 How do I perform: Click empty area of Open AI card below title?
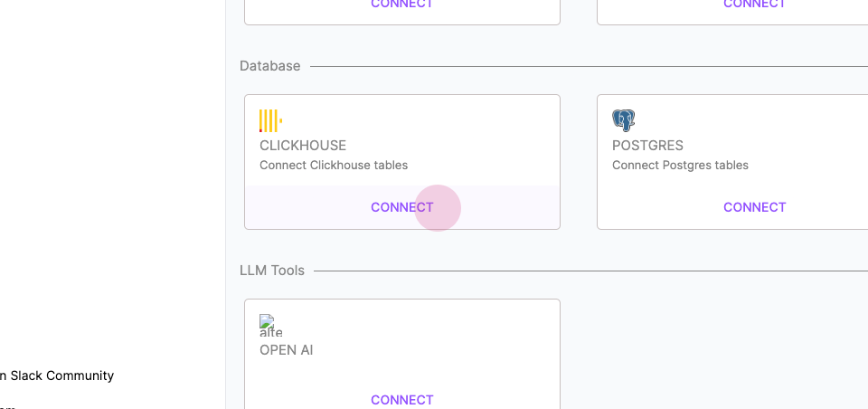pyautogui.click(x=401, y=374)
